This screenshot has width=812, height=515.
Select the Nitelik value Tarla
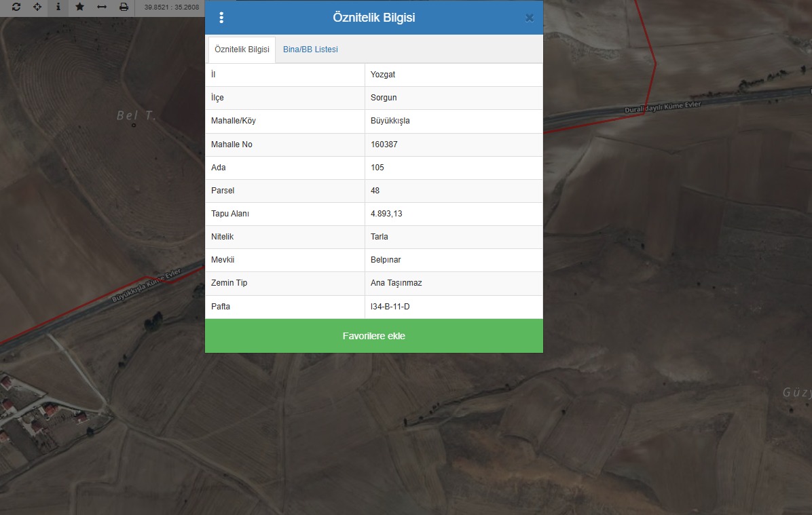(x=379, y=237)
